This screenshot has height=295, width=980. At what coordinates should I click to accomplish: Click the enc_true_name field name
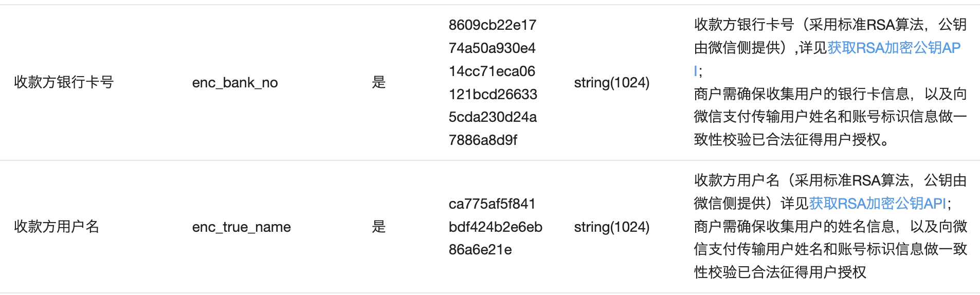[241, 227]
